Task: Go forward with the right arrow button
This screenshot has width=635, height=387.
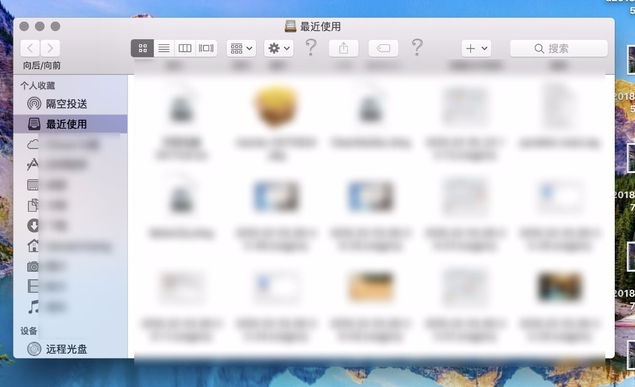Action: tap(50, 49)
